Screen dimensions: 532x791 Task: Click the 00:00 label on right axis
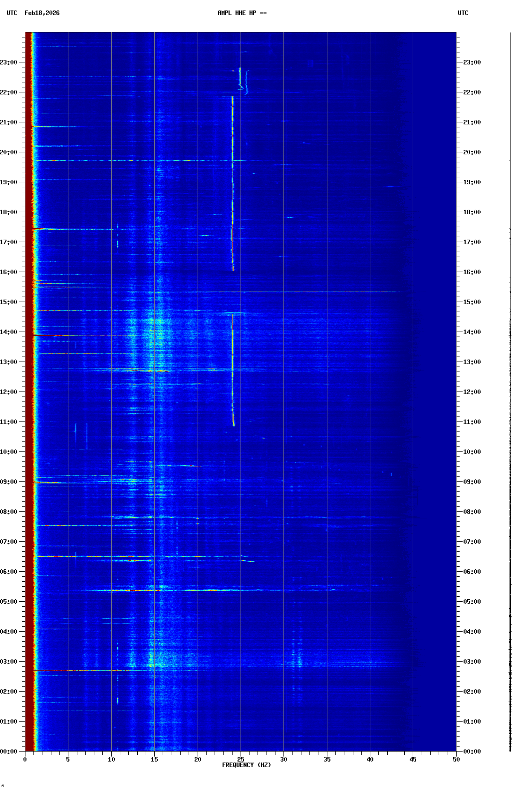(x=472, y=752)
